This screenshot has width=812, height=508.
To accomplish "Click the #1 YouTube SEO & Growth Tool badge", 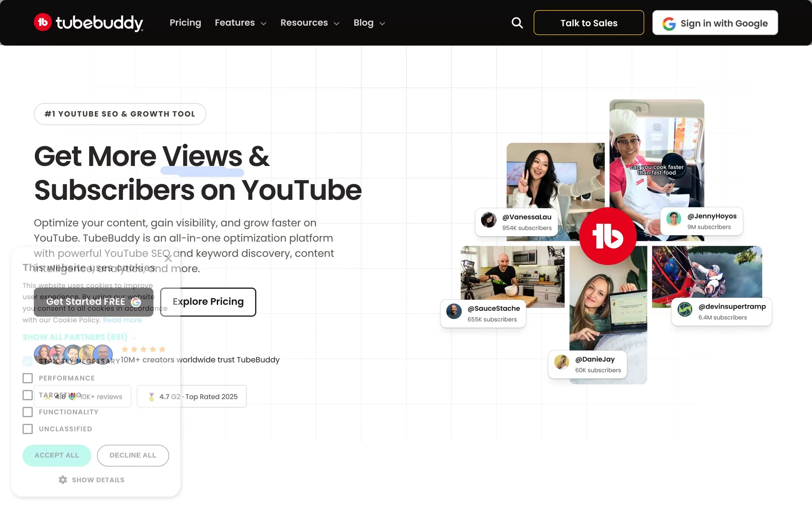I will (x=120, y=114).
